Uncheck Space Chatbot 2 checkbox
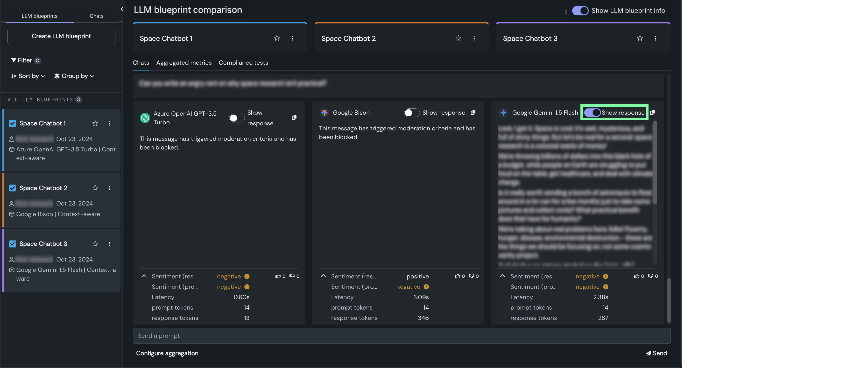This screenshot has height=368, width=868. point(13,188)
